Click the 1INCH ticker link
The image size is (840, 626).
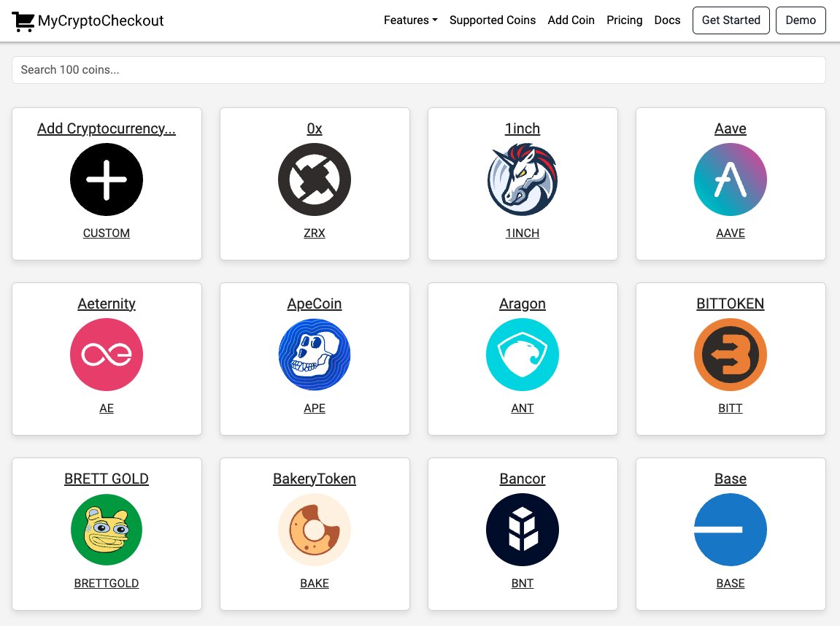[x=523, y=233]
